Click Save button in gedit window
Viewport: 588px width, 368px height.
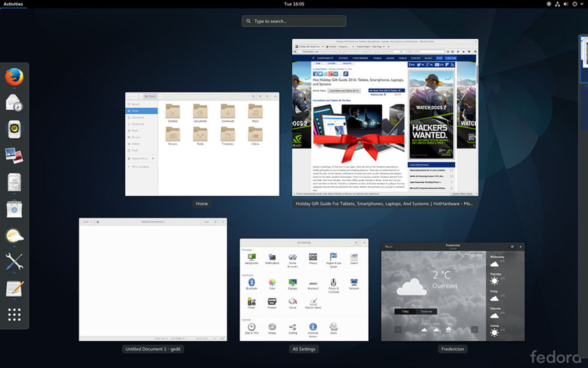(206, 222)
